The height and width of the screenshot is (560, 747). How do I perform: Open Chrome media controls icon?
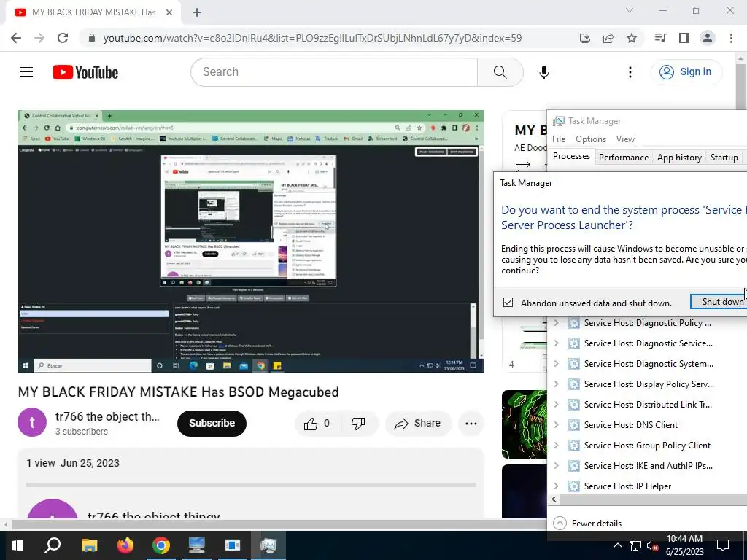point(660,38)
